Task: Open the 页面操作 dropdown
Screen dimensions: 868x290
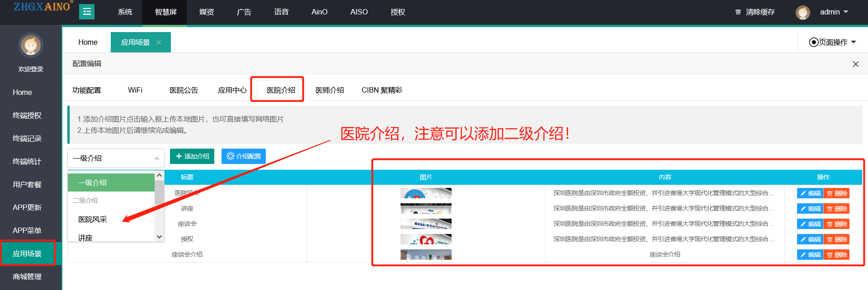Action: click(832, 42)
